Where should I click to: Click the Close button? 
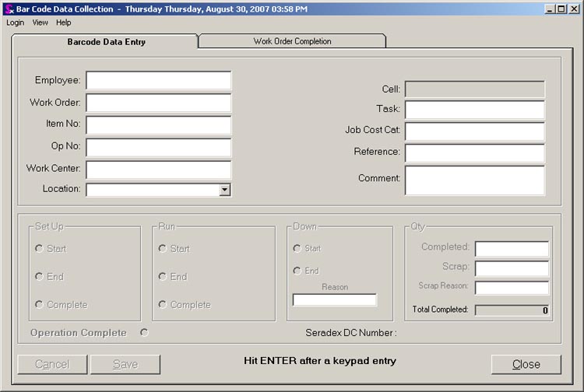pyautogui.click(x=526, y=365)
